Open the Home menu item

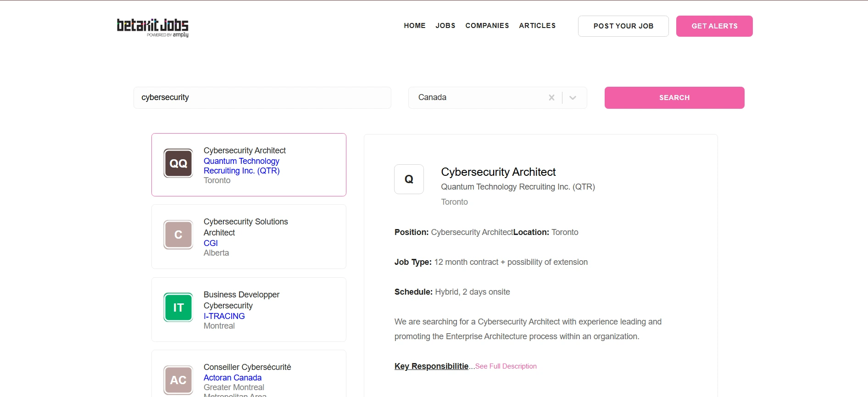[415, 26]
